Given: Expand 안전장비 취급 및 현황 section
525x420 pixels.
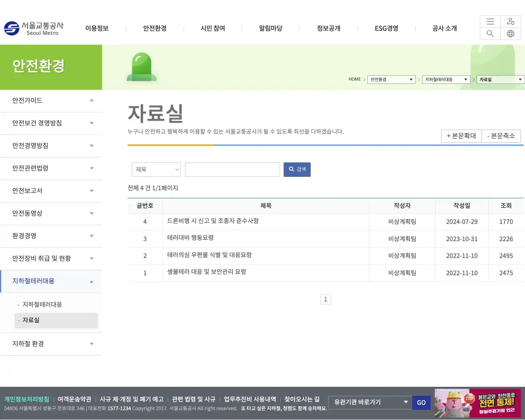Looking at the screenshot, I should [x=51, y=259].
